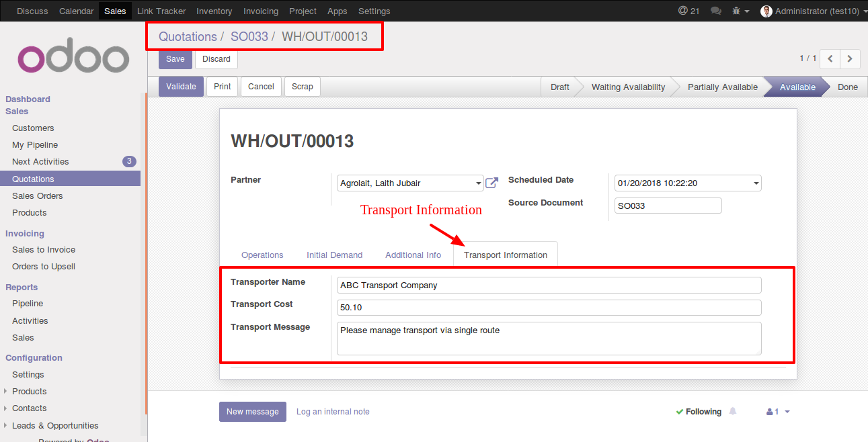
Task: Toggle the Following status
Action: (x=699, y=412)
